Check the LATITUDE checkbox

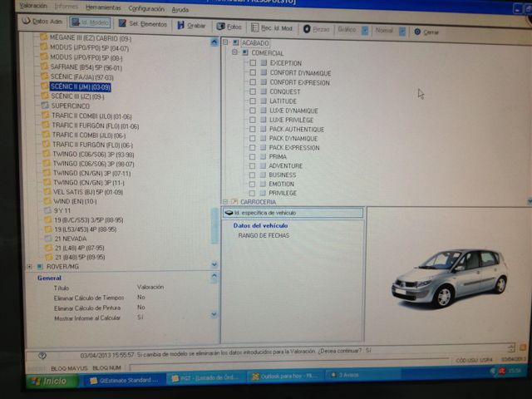(x=253, y=101)
